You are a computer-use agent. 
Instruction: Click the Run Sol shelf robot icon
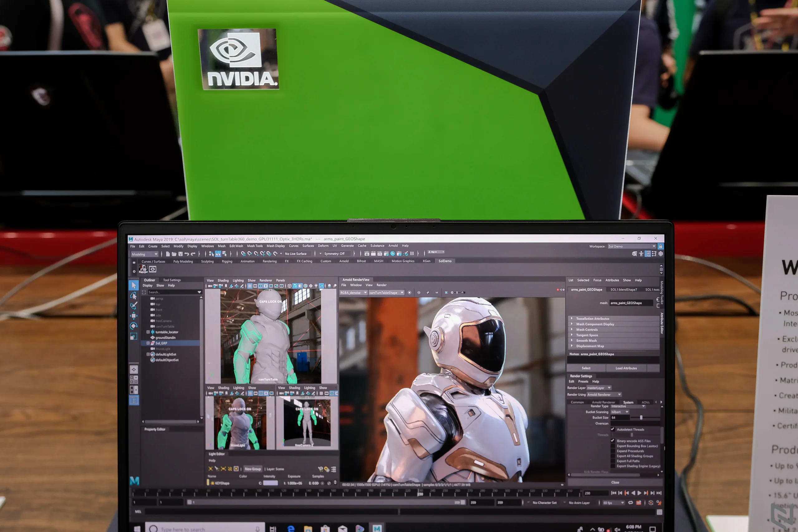click(x=143, y=269)
